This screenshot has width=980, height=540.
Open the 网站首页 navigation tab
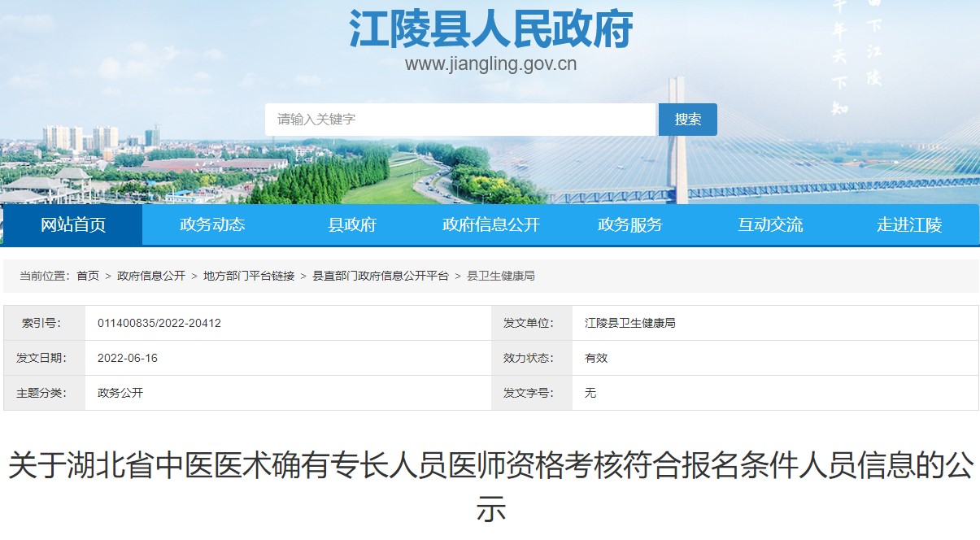[x=73, y=225]
